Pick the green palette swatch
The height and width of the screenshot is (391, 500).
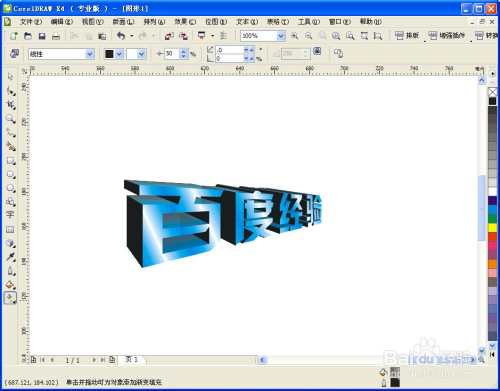pyautogui.click(x=492, y=218)
